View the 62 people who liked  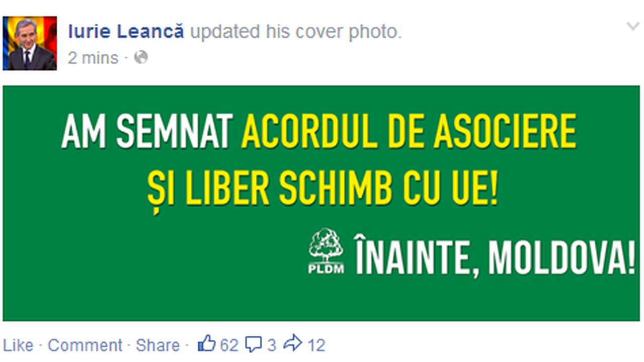click(229, 345)
